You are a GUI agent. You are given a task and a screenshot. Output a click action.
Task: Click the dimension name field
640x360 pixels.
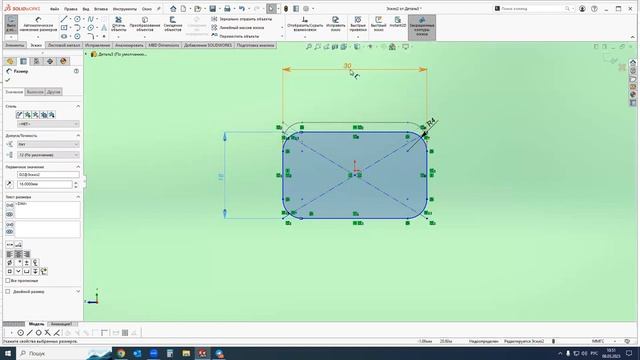(x=48, y=175)
